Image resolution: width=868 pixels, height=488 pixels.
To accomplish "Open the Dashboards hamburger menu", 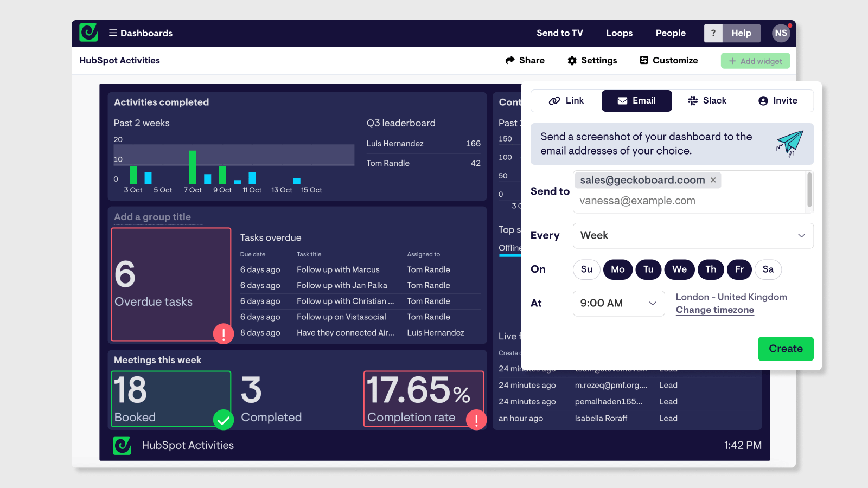I will click(113, 33).
